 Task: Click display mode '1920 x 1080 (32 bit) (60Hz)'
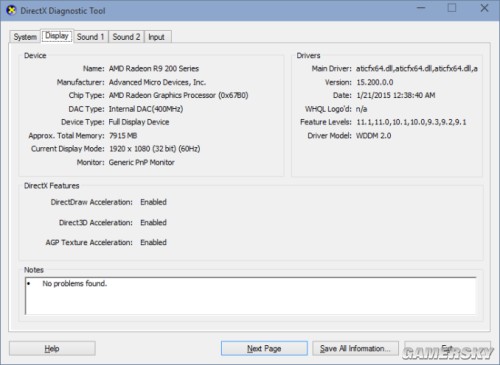point(155,149)
